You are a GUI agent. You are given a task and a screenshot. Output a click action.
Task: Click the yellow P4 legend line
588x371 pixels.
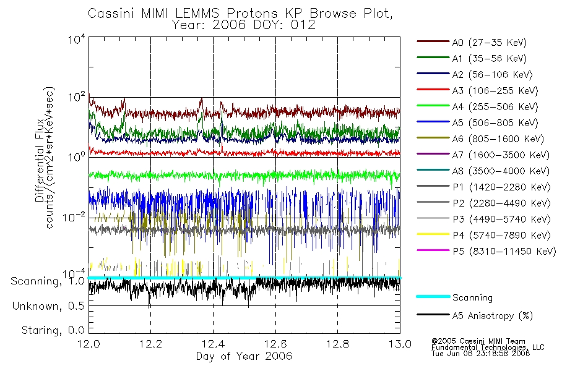coord(433,234)
